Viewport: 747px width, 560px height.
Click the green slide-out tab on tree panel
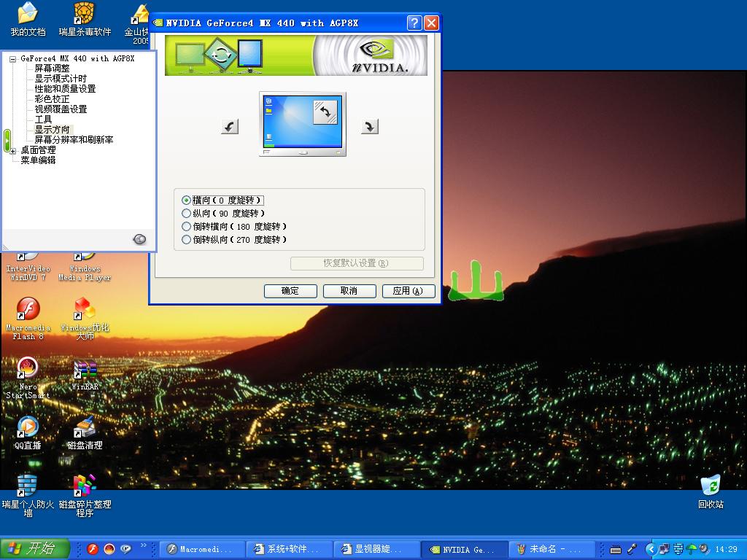coord(7,141)
